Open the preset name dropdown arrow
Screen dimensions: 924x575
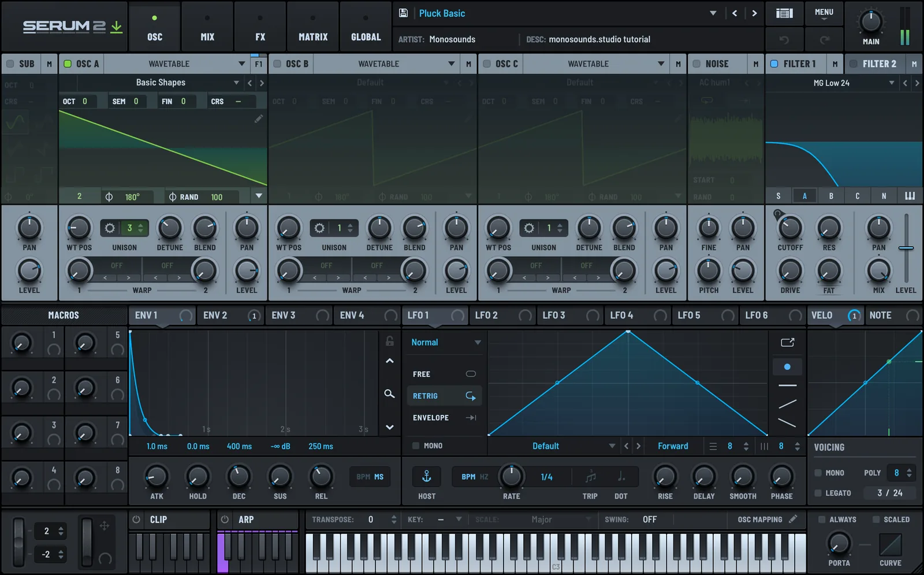(x=713, y=13)
